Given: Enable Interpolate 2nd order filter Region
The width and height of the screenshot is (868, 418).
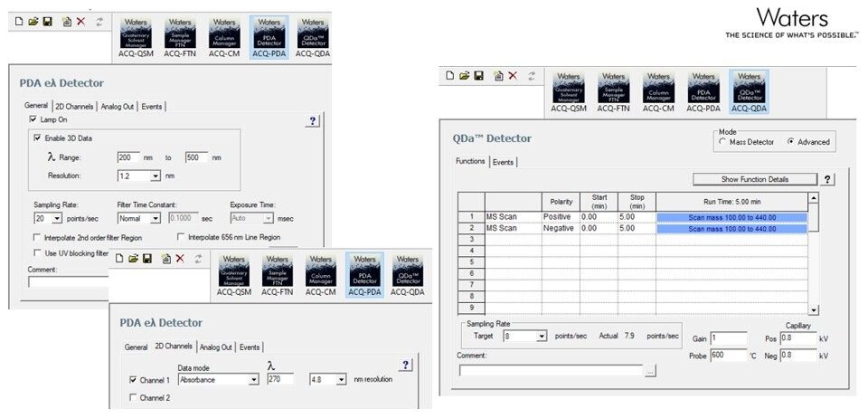Looking at the screenshot, I should [37, 238].
